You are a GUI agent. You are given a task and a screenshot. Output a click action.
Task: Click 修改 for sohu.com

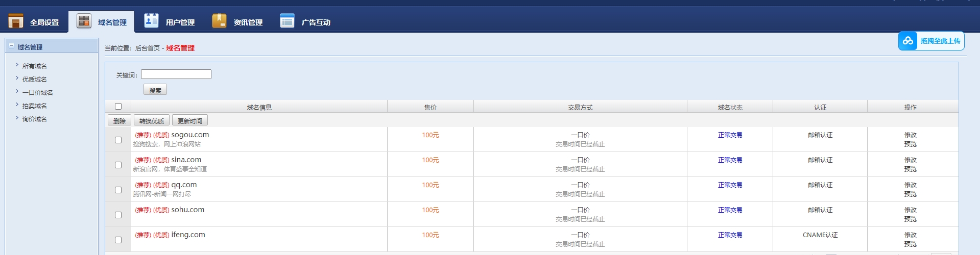911,210
